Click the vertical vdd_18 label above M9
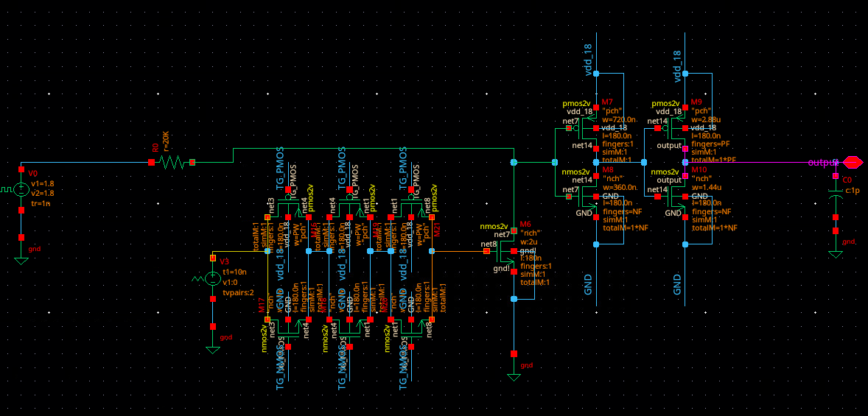 coord(677,66)
